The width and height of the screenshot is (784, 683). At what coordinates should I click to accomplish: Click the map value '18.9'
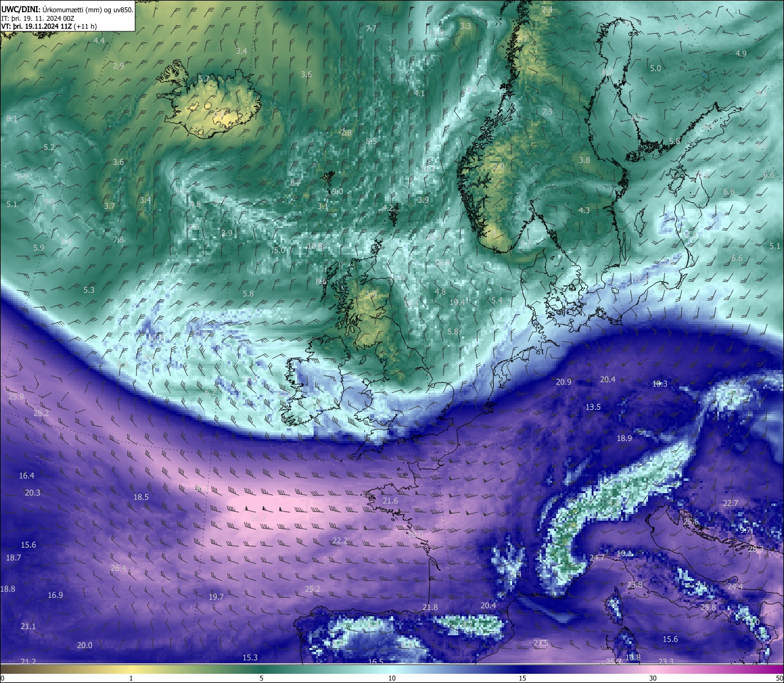click(x=624, y=438)
